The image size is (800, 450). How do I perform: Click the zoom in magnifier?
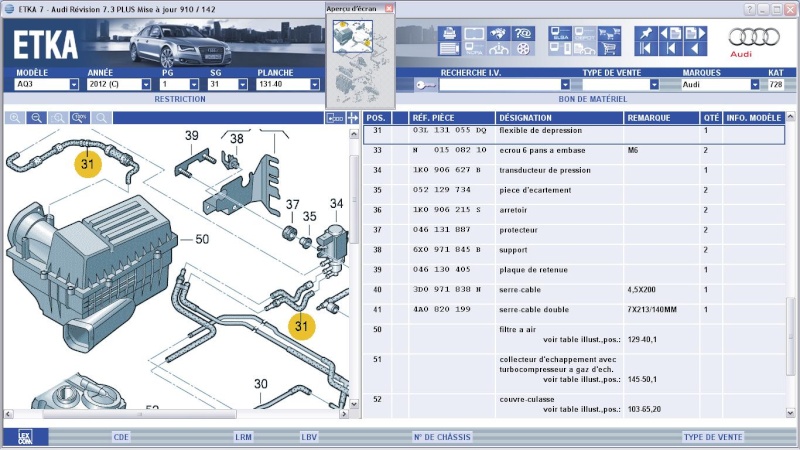(15, 118)
